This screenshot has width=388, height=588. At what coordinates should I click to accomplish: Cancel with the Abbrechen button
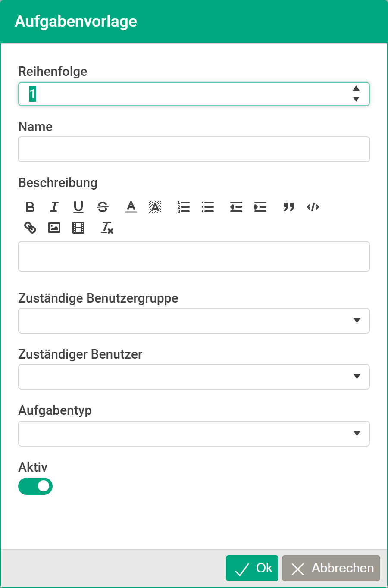[x=331, y=568]
